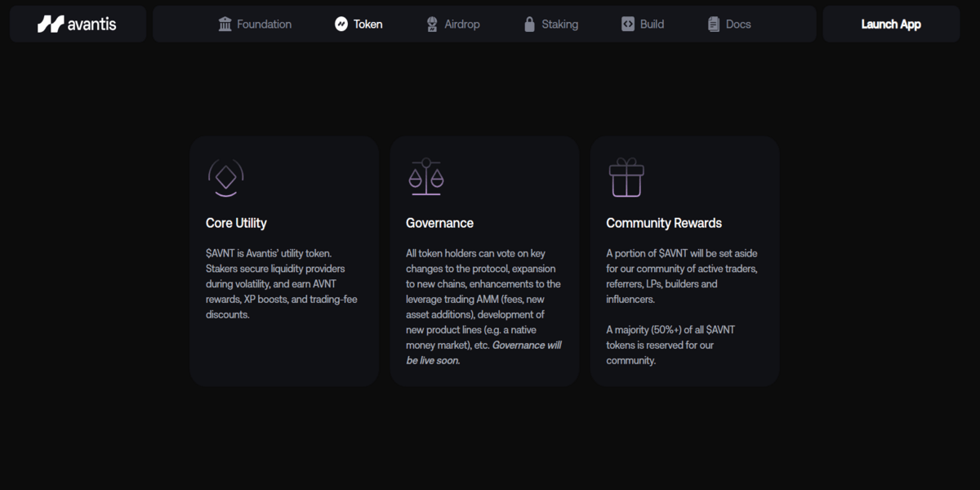Click the Foundation bank building icon

point(225,24)
